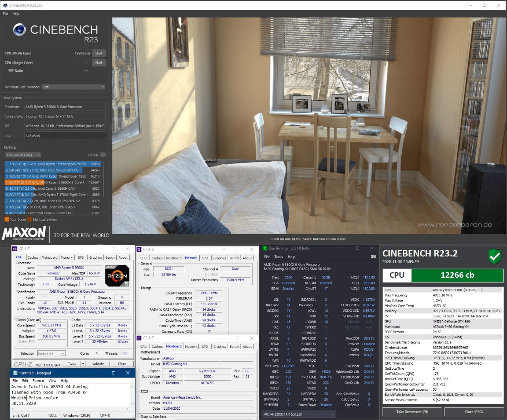Open Bench tab in CPU-Z processor window
Screen dimensions: 507x420
click(110, 258)
